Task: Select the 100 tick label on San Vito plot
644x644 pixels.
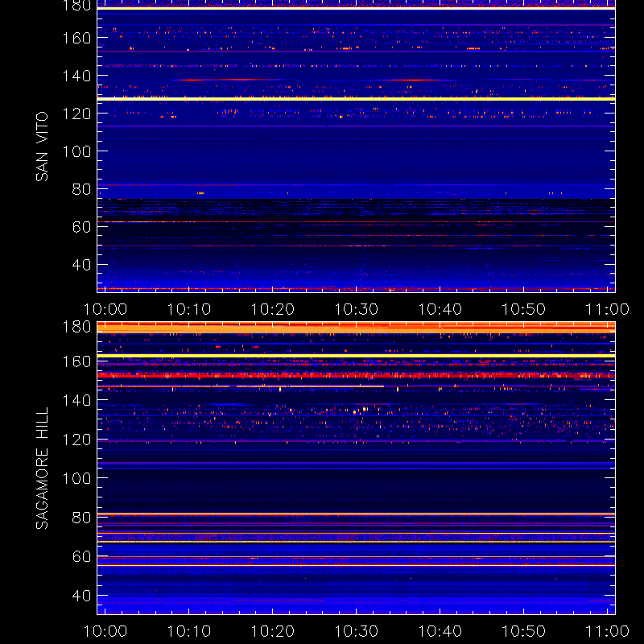Action: [76, 151]
